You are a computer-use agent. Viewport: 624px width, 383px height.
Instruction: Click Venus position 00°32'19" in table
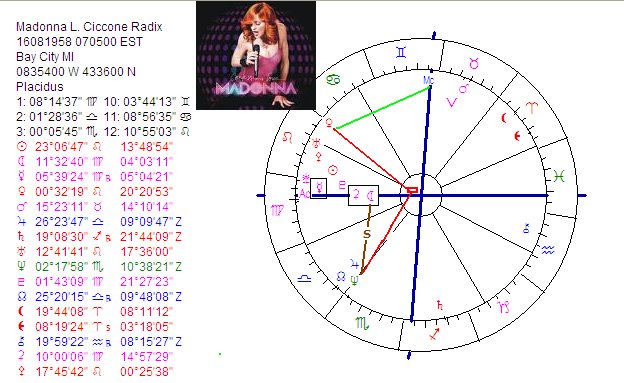62,192
